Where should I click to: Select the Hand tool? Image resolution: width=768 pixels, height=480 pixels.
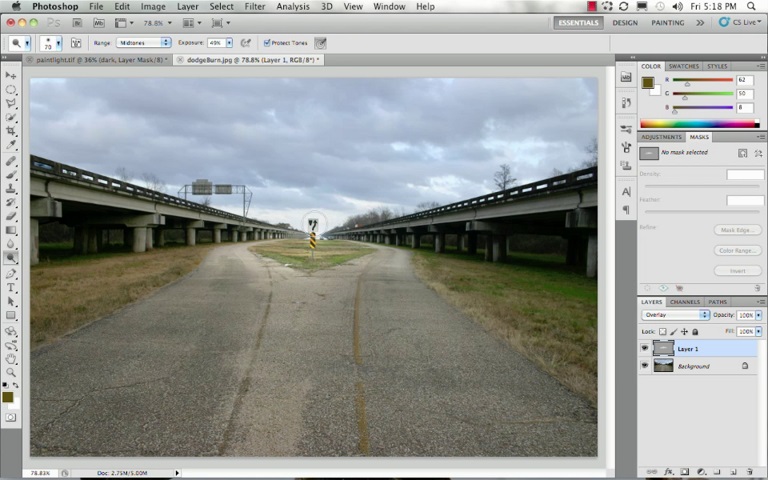[11, 359]
